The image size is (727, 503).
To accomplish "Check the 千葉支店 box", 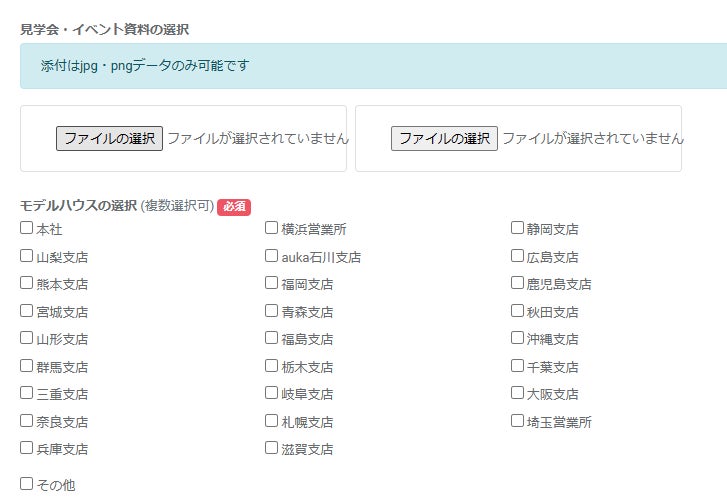I will (x=518, y=366).
